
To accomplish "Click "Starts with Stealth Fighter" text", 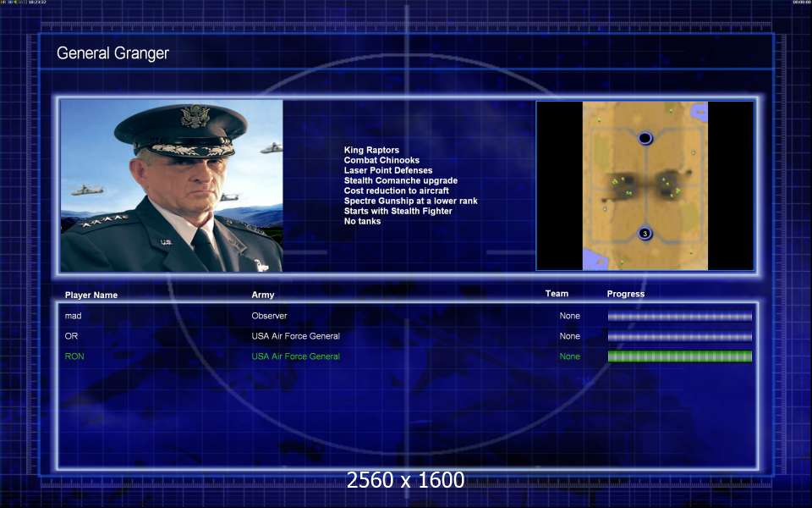I will pyautogui.click(x=398, y=211).
